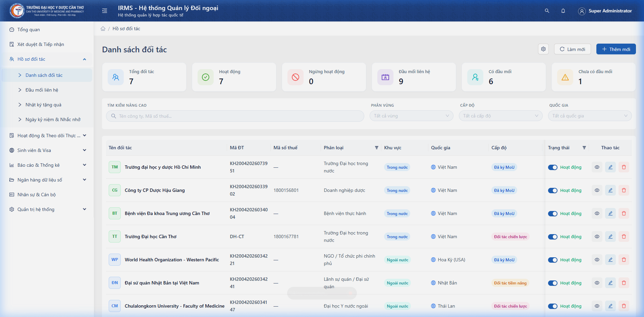The width and height of the screenshot is (644, 317).
Task: Open Đầu mối liên hệ submenu item
Action: (42, 90)
